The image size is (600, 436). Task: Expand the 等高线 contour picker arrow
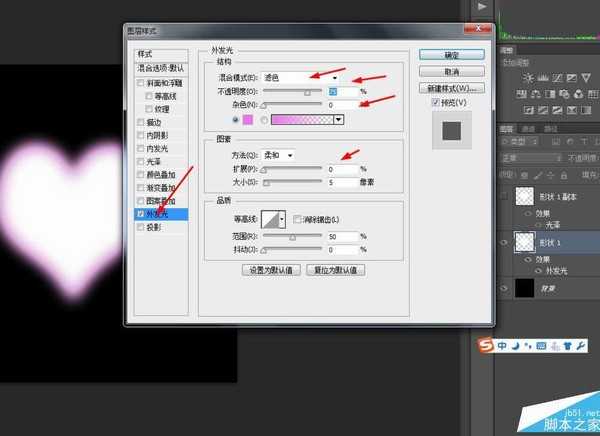[x=282, y=219]
